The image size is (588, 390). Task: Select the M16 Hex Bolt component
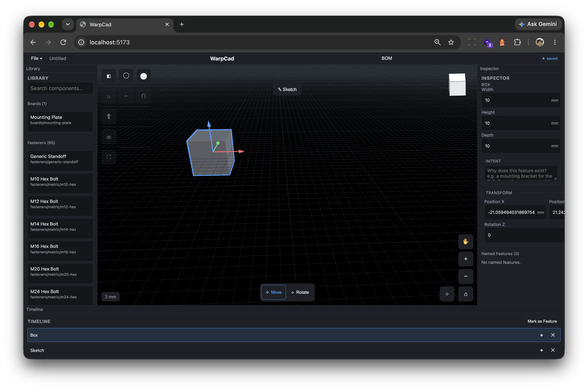click(60, 251)
